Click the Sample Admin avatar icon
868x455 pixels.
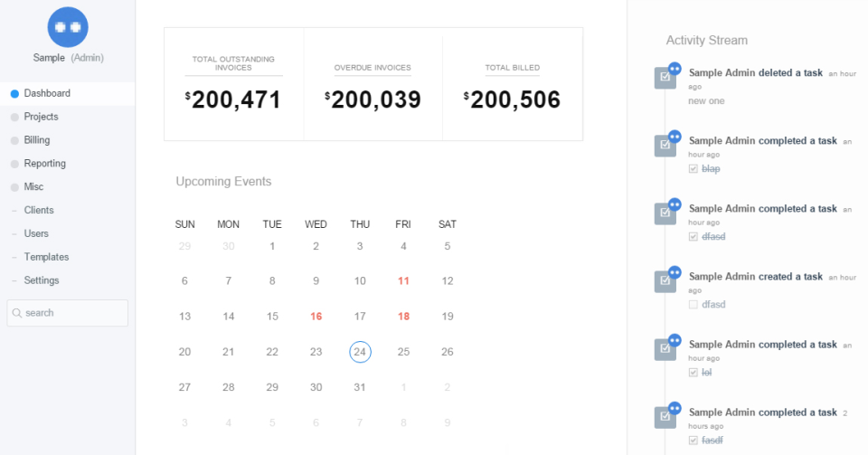tap(68, 27)
